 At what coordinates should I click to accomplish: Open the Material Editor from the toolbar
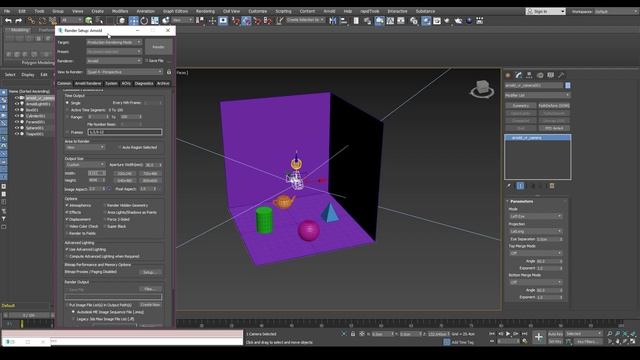point(414,20)
